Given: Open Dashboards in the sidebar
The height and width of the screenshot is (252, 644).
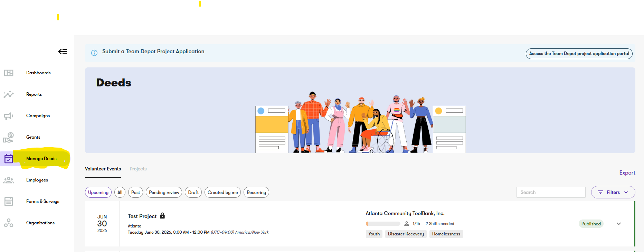Looking at the screenshot, I should click(x=38, y=73).
